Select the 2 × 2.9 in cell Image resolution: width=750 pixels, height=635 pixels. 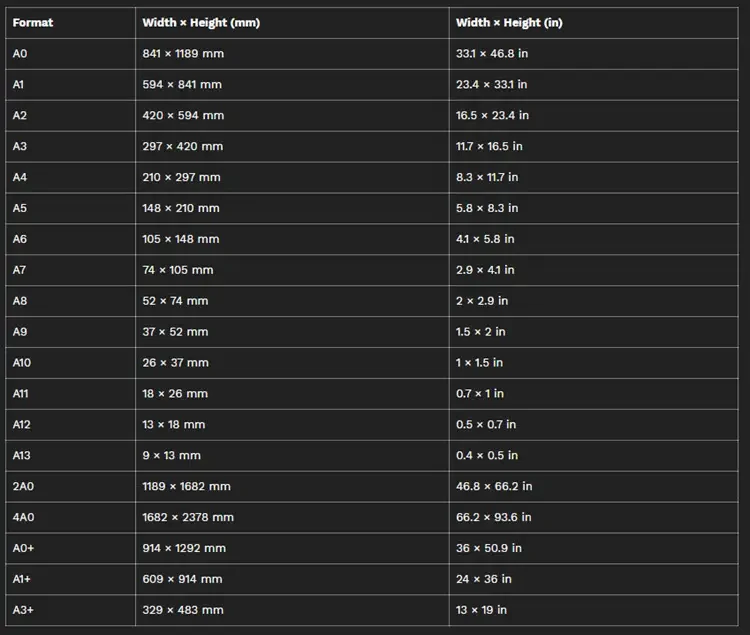tap(482, 301)
